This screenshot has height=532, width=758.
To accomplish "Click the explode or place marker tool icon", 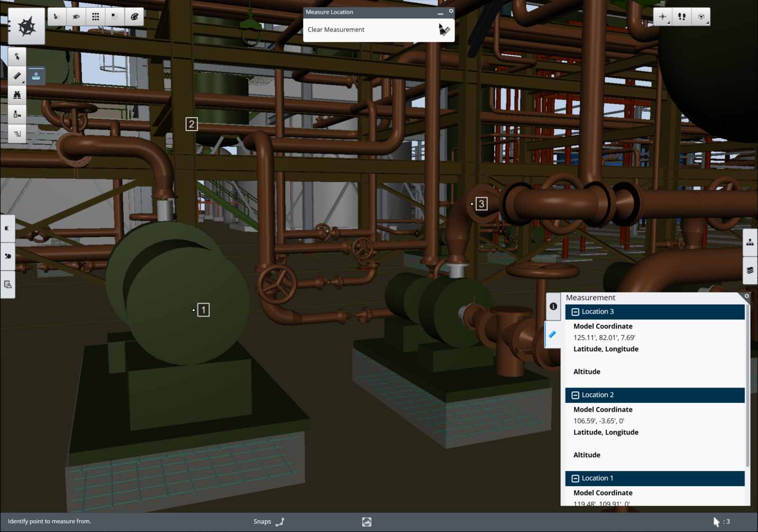I will tap(17, 114).
